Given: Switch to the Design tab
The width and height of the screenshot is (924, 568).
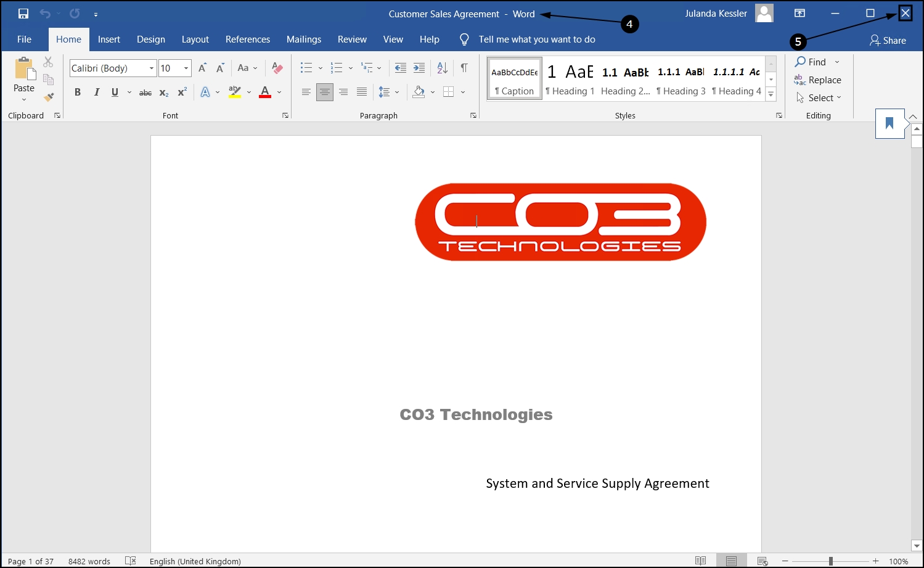Looking at the screenshot, I should pos(151,39).
